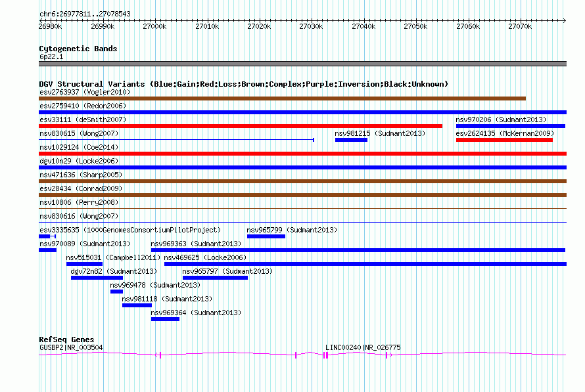Open nsv10806 (Perry2008) label

[x=79, y=202]
